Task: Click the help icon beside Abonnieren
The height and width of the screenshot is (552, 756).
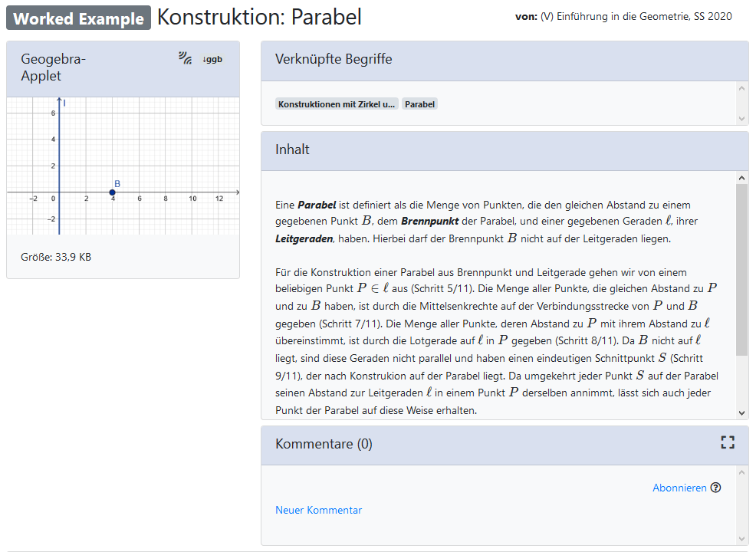Action: pos(716,488)
